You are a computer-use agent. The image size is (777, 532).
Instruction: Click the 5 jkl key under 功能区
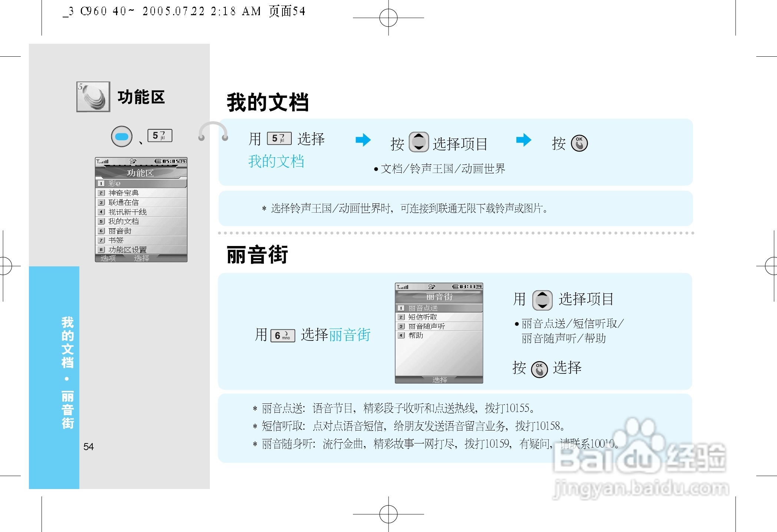160,136
